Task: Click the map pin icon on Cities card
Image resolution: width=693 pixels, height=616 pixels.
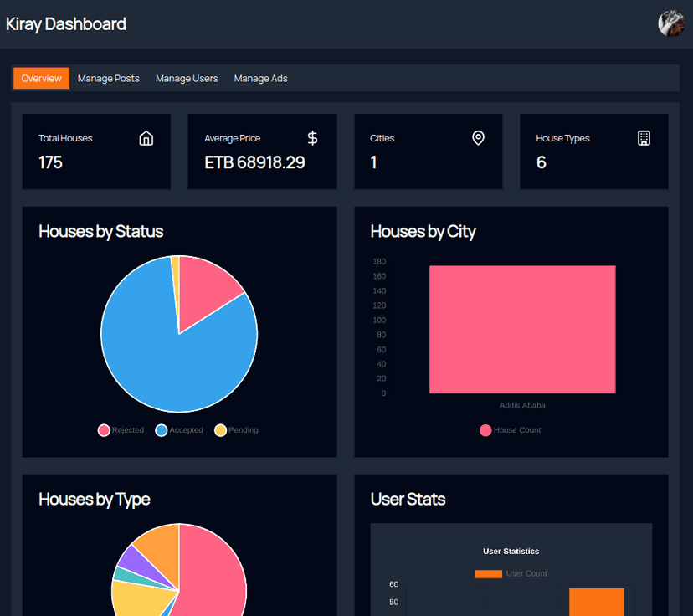Action: [478, 138]
